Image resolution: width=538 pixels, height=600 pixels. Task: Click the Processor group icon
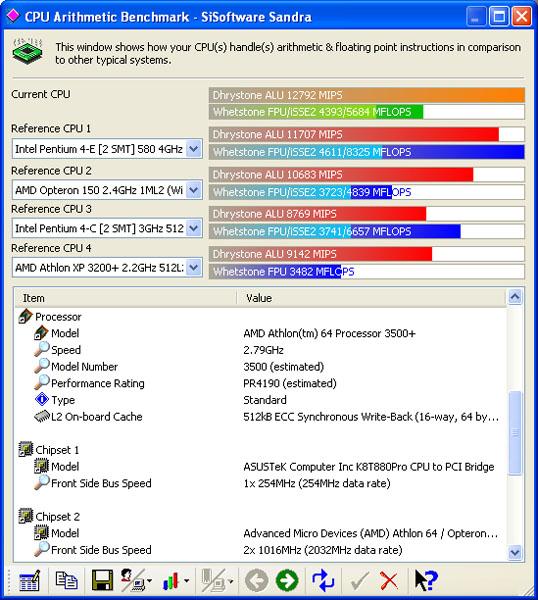click(25, 316)
